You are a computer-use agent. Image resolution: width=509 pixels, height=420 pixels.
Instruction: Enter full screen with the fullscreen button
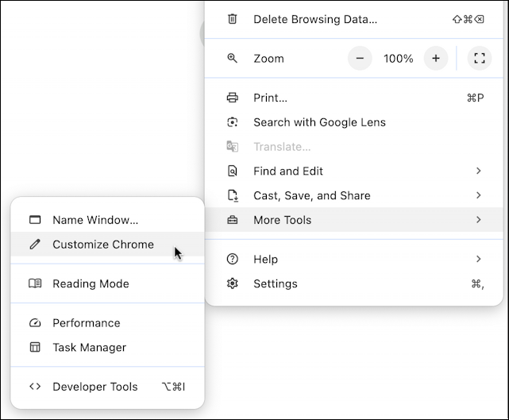[x=480, y=59]
